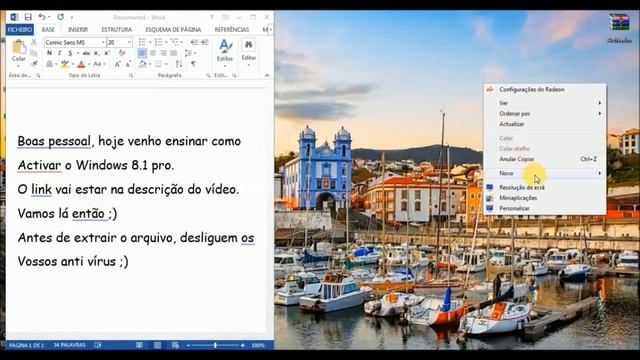Screen dimensions: 640x360
Task: Click the Redo/Repeat icon in Word
Action: 60,17
